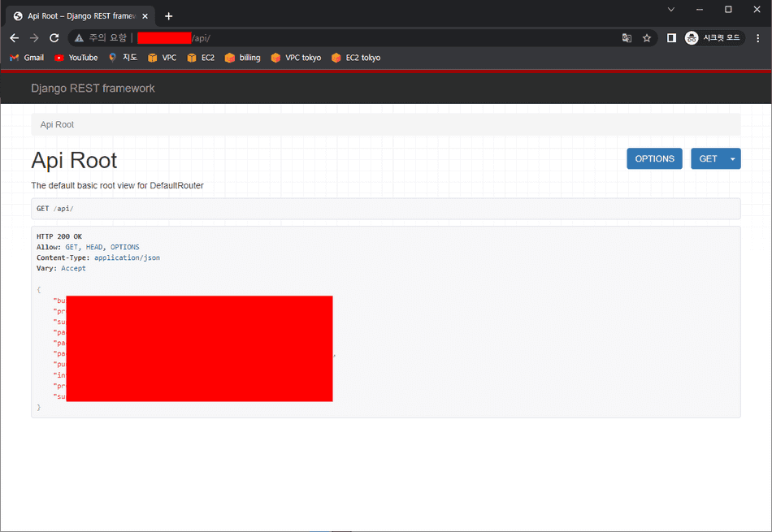Image resolution: width=772 pixels, height=532 pixels.
Task: Click the browser back arrow
Action: (14, 38)
